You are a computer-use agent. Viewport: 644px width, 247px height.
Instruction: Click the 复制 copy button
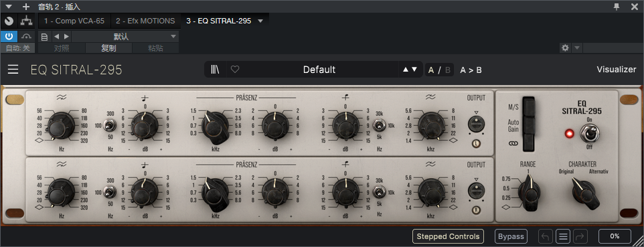coord(108,48)
